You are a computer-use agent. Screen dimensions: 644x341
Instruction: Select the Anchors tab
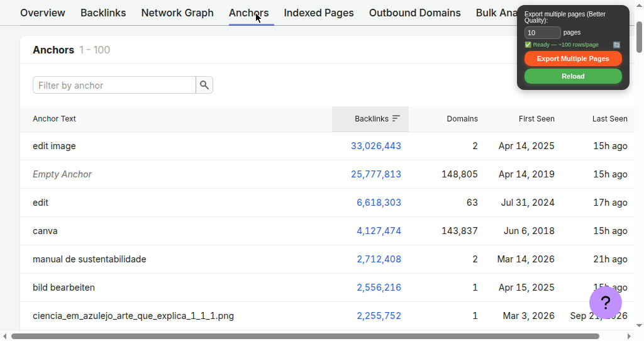click(249, 13)
